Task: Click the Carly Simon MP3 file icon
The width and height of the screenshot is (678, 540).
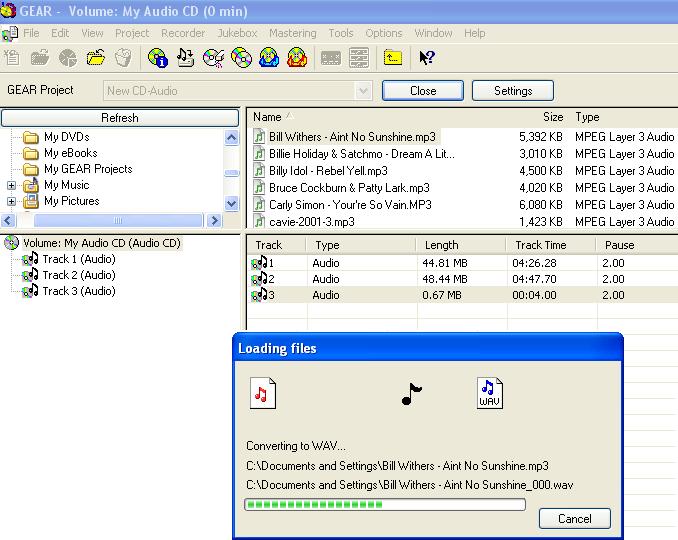Action: click(x=260, y=204)
